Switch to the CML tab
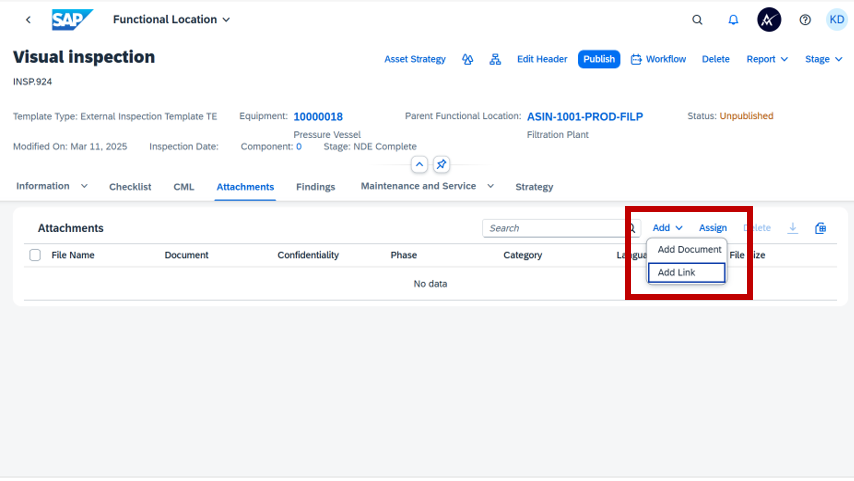854x481 pixels. click(x=184, y=187)
